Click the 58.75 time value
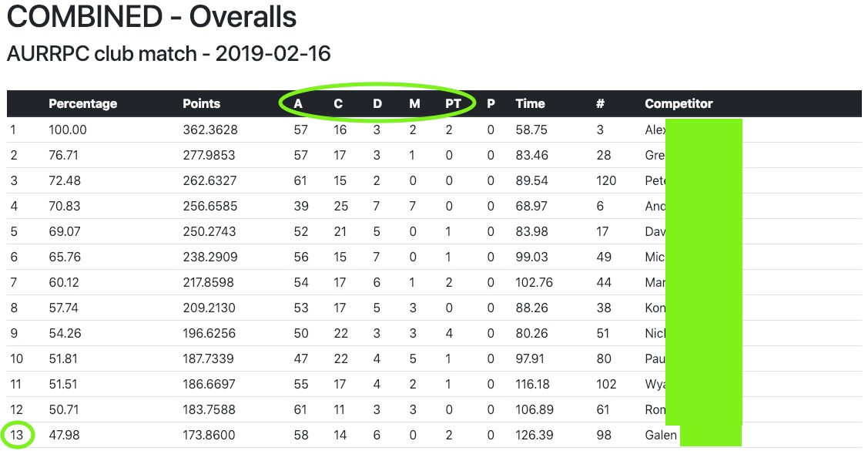The height and width of the screenshot is (451, 868). [531, 130]
